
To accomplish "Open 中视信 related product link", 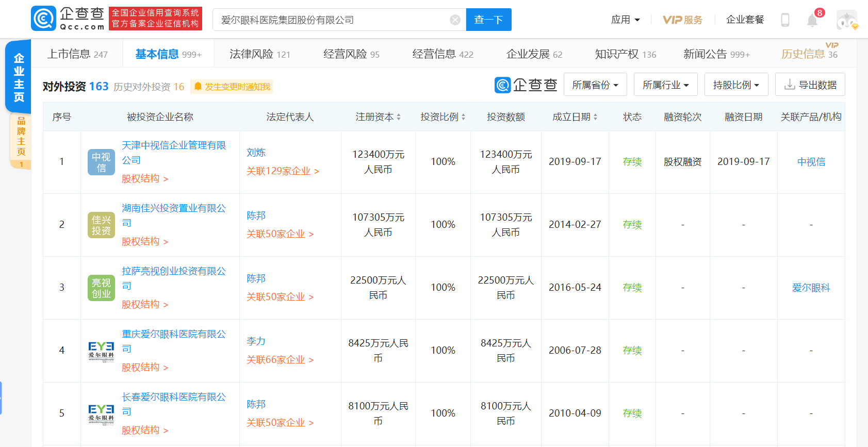I will (x=811, y=162).
